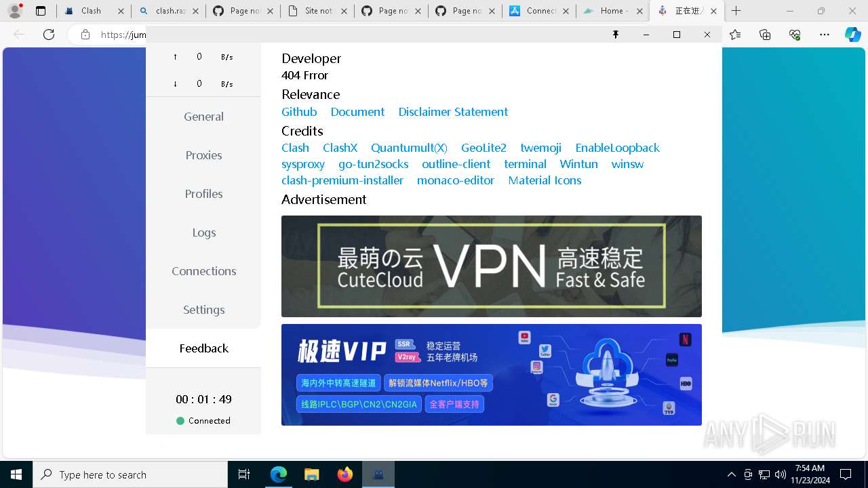Screen dimensions: 868x488
Task: Open Task View in the taskbar
Action: 244,474
